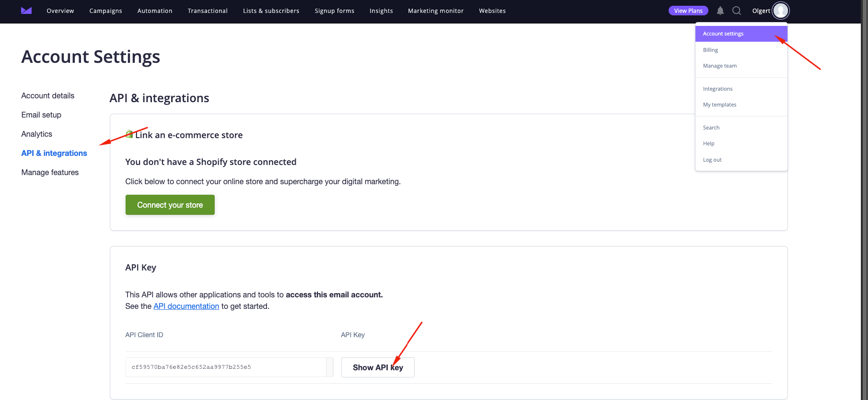Click the View Plans button
Screen dimensions: 868x400
[688, 11]
